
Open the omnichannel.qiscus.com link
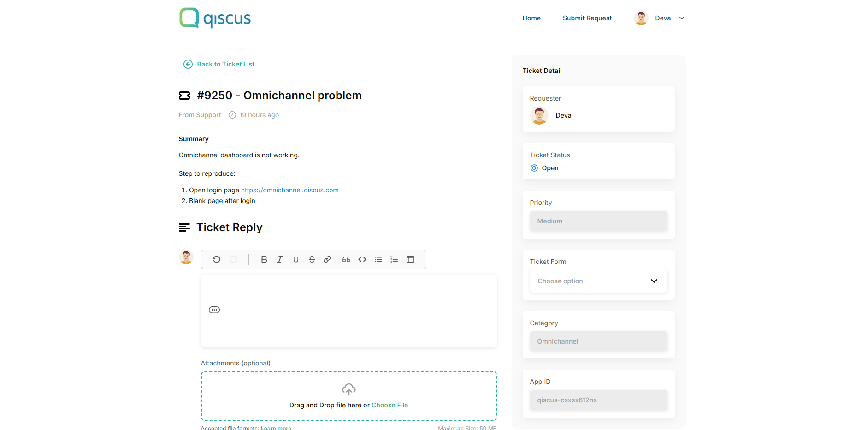coord(289,190)
